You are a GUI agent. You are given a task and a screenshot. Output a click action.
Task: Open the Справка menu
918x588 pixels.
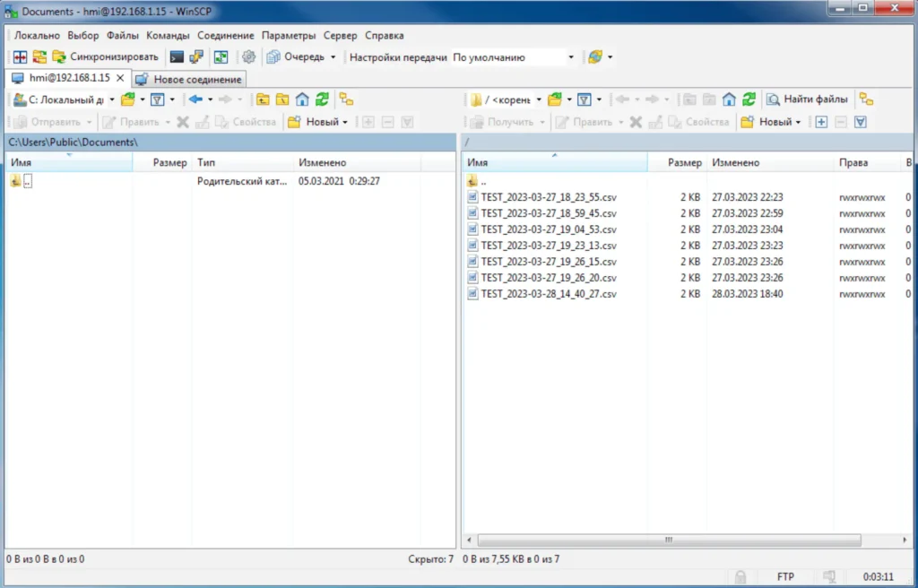click(384, 35)
